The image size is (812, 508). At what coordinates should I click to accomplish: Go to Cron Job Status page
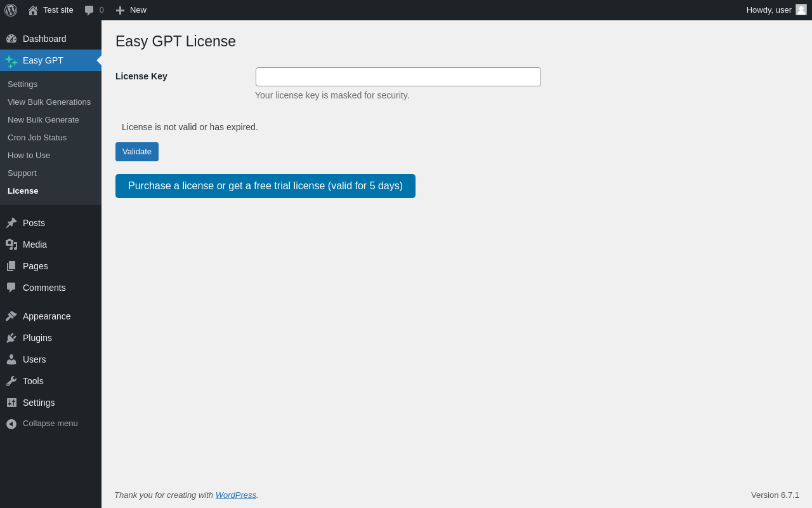pyautogui.click(x=37, y=138)
